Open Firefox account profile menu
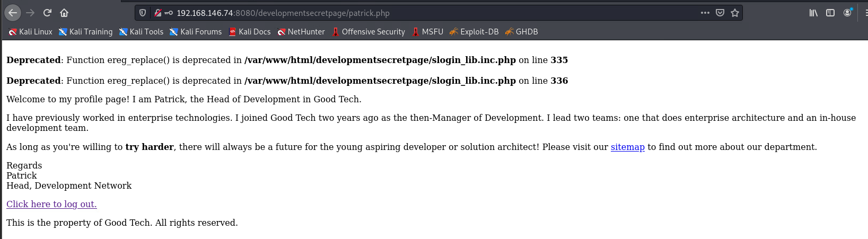 (x=847, y=13)
